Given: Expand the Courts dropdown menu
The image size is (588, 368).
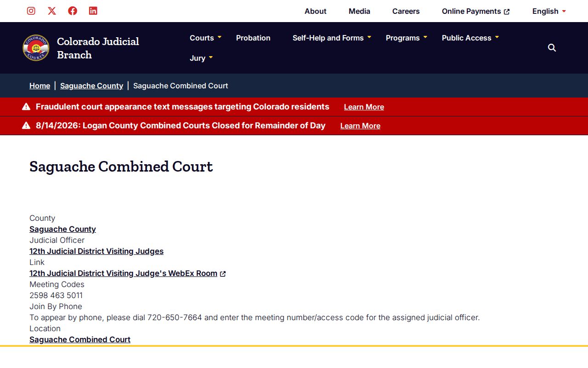Looking at the screenshot, I should (205, 38).
